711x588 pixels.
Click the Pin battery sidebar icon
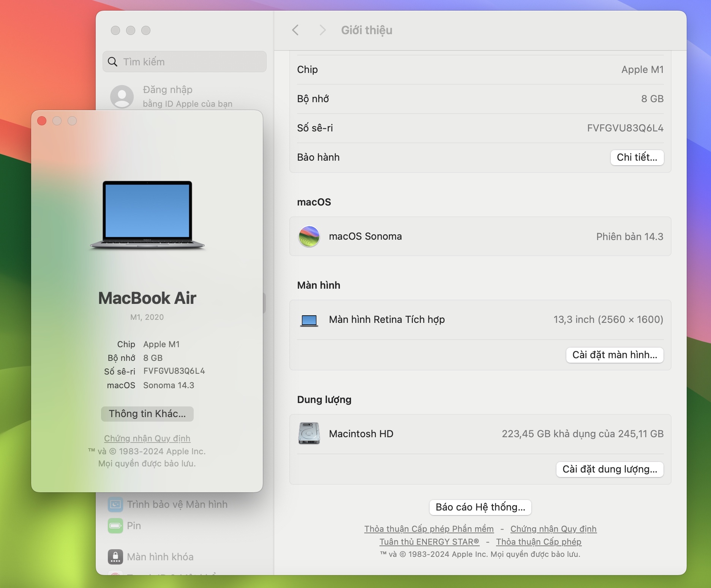point(115,526)
